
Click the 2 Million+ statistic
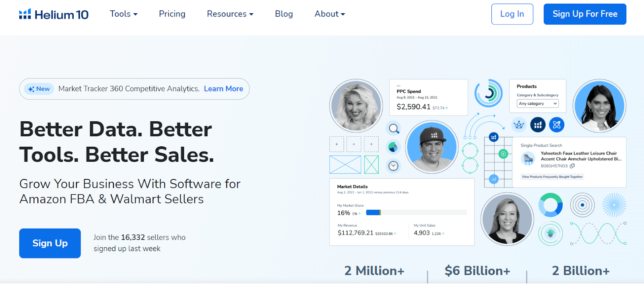(x=374, y=271)
